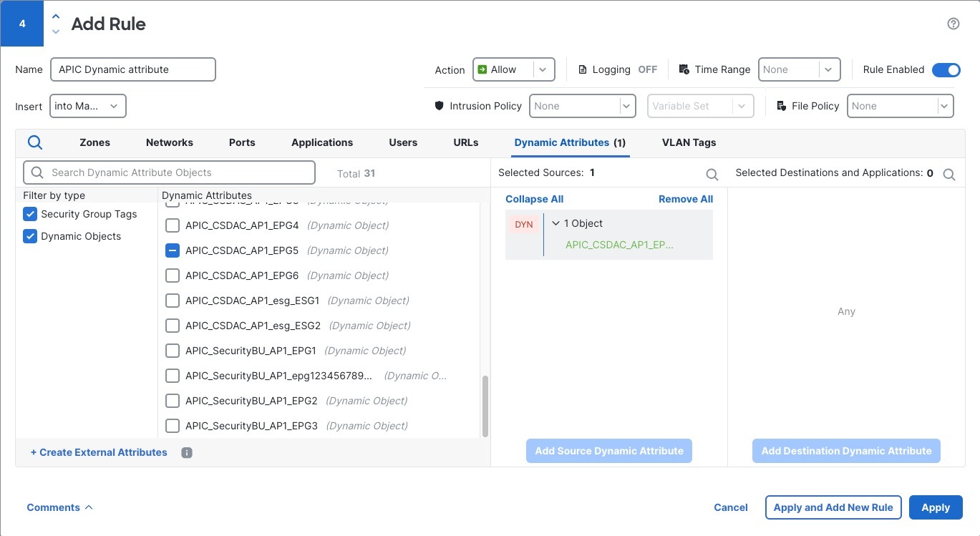Click the Logging document icon
The image size is (980, 536).
583,70
